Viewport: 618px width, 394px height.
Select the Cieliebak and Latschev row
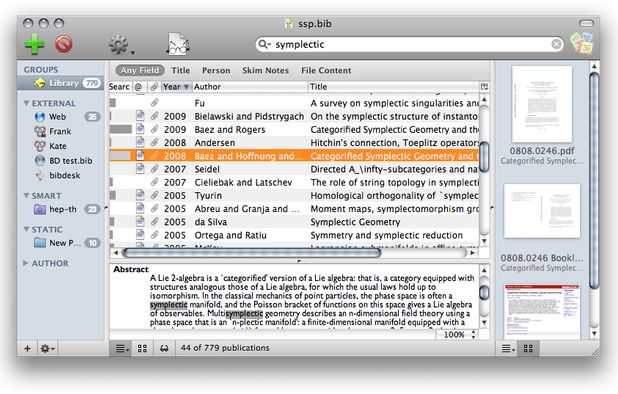294,182
